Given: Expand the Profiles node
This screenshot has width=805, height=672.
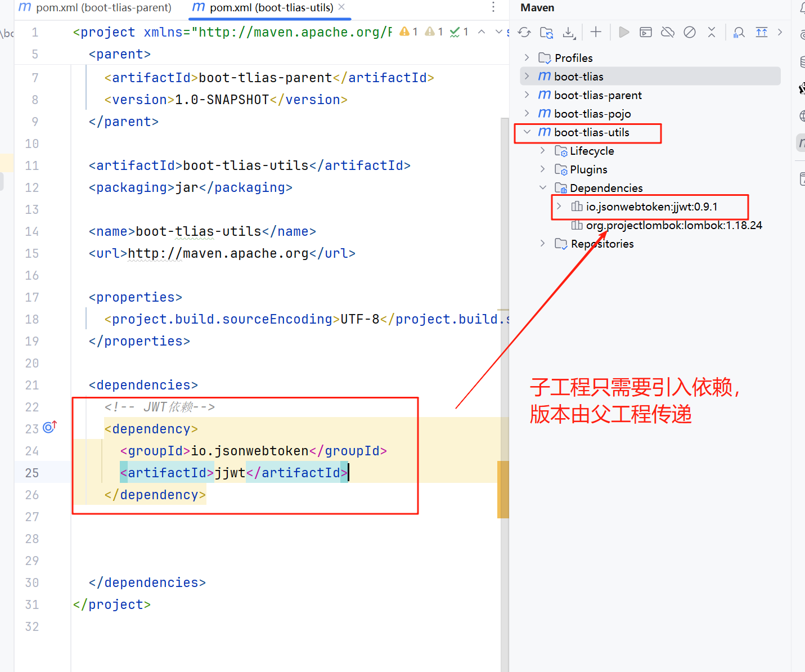Looking at the screenshot, I should click(x=527, y=57).
